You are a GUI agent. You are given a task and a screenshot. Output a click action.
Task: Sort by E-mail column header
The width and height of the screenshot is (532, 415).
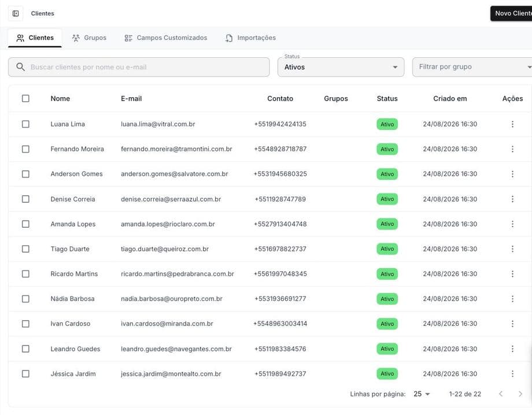click(x=131, y=98)
